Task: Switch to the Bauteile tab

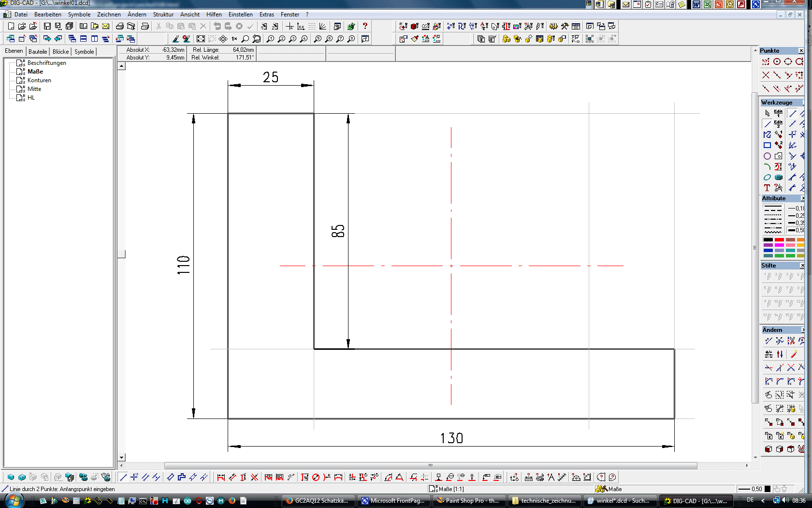Action: [38, 52]
